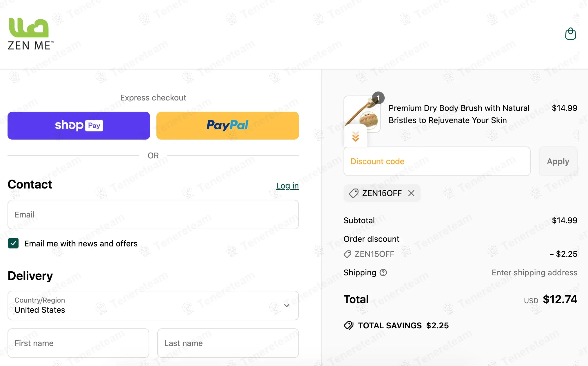Click the Log in link
Image resolution: width=588 pixels, height=366 pixels.
(287, 186)
